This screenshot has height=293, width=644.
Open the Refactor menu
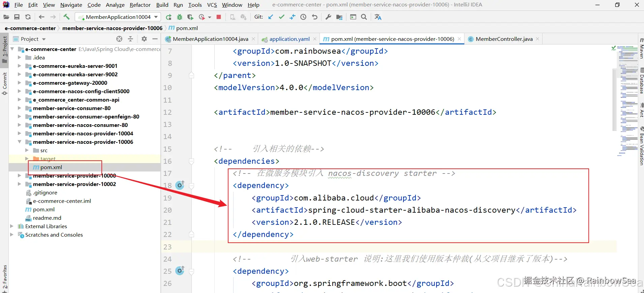point(140,5)
